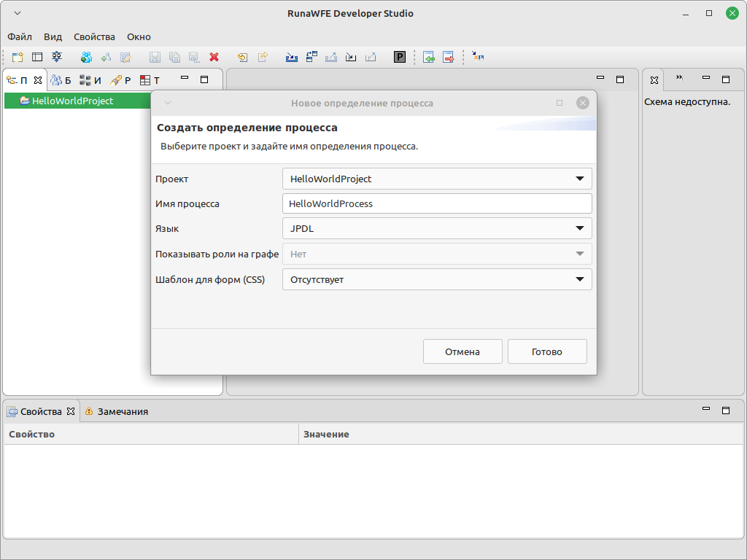The width and height of the screenshot is (747, 560).
Task: Maximize the central editor area
Action: pos(620,79)
